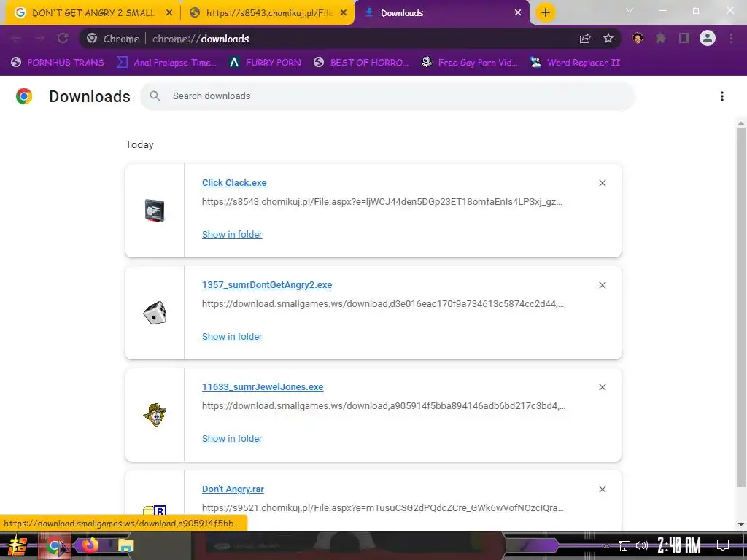747x560 pixels.
Task: Remove Click Clack.exe from the downloads list
Action: pos(602,183)
